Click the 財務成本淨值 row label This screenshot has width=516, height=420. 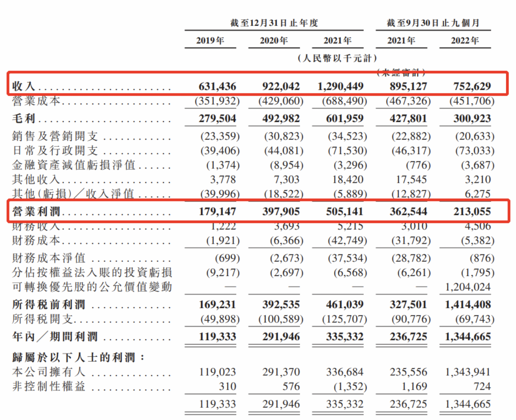49,258
